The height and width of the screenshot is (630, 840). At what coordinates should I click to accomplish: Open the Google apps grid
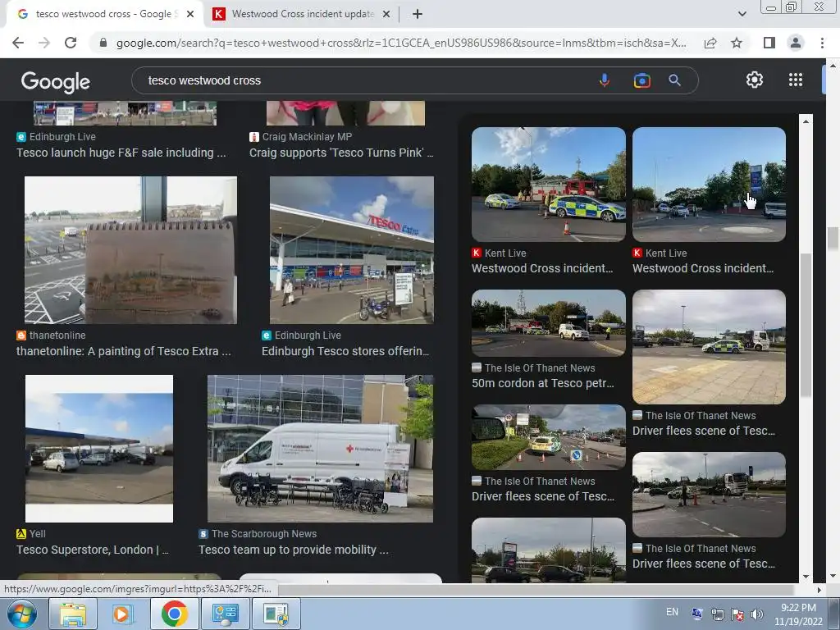(796, 80)
